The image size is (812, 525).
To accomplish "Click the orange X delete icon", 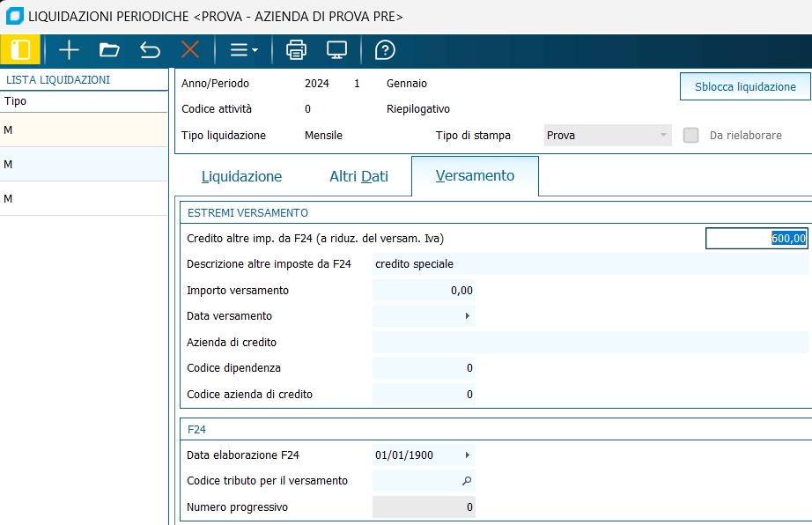I will tap(190, 50).
